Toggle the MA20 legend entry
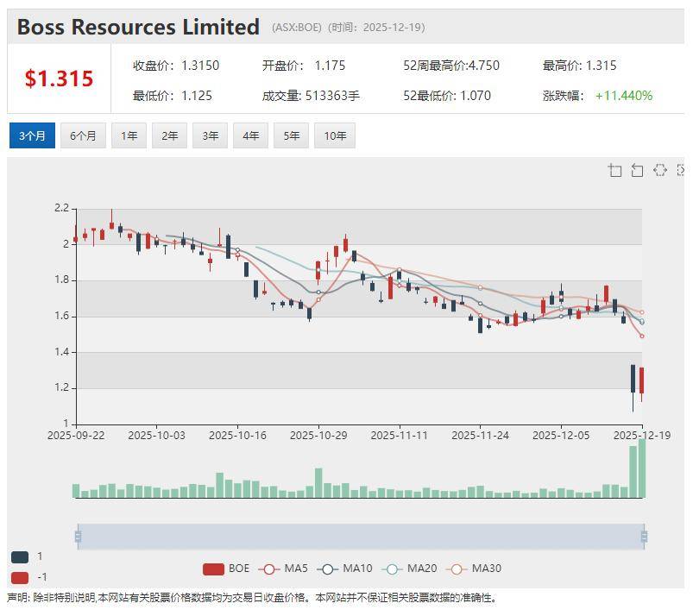Viewport: 693px width, 616px height. click(392, 569)
